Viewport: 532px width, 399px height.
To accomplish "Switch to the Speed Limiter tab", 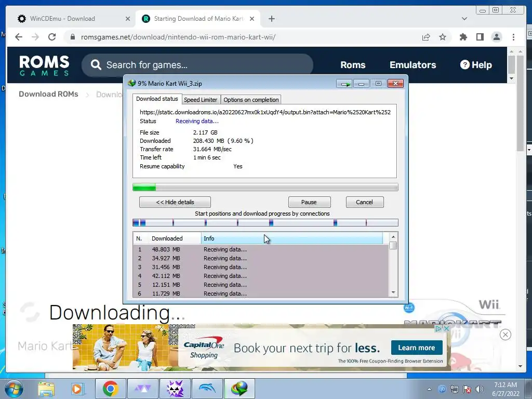I will click(x=201, y=100).
